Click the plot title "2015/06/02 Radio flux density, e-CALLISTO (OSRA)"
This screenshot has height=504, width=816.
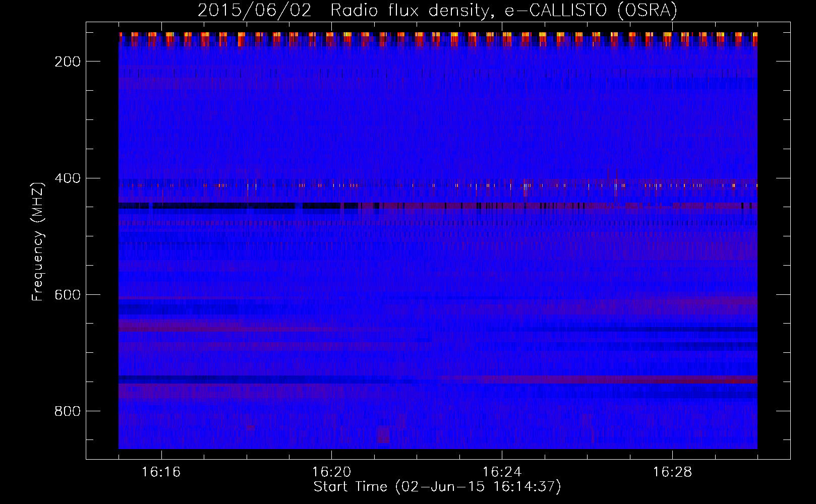[x=437, y=11]
